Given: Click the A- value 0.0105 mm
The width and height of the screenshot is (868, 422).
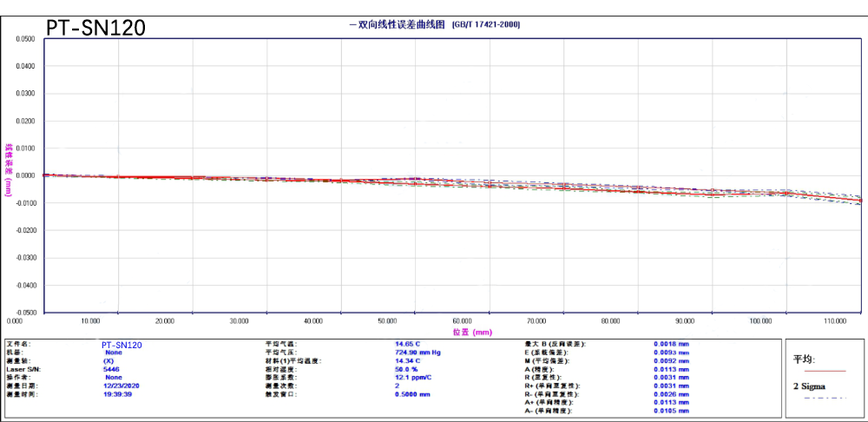Looking at the screenshot, I should tap(671, 411).
